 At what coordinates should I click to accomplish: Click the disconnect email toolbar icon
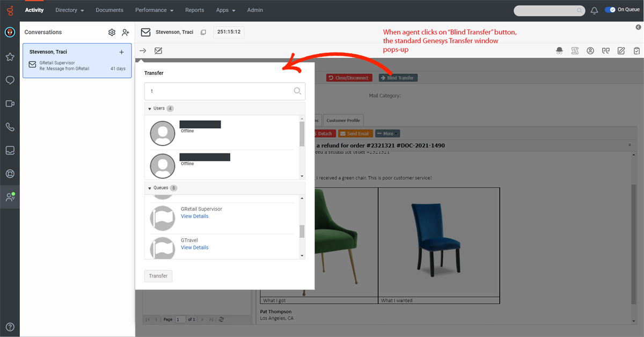pos(158,51)
